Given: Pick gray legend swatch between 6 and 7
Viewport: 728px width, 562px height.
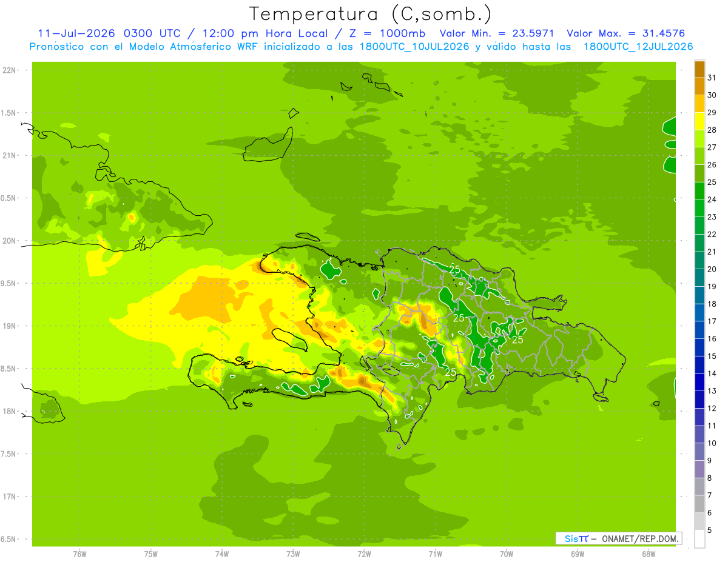Looking at the screenshot, I should point(699,504).
